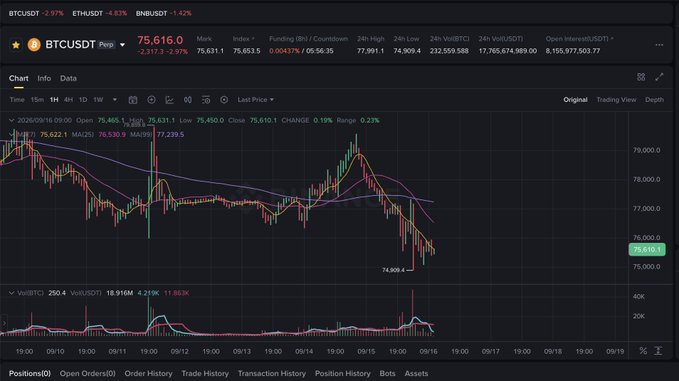Open the Order History tab
This screenshot has height=381, width=679.
pos(149,373)
